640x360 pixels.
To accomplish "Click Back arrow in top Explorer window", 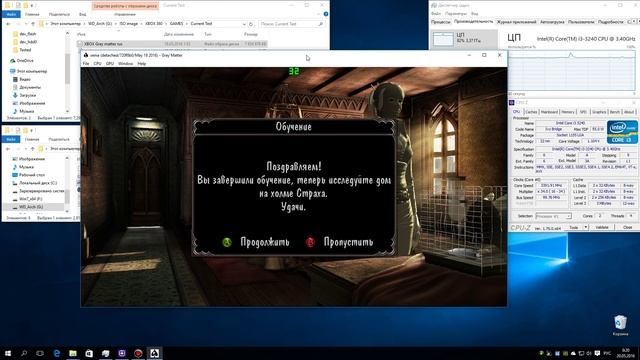I will [x=8, y=24].
